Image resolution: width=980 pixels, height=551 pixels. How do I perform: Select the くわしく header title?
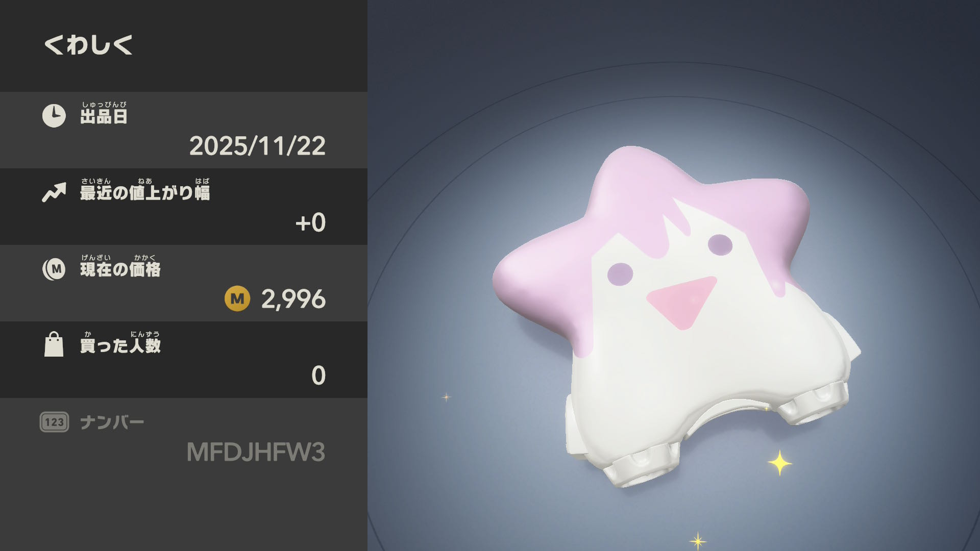(x=88, y=44)
